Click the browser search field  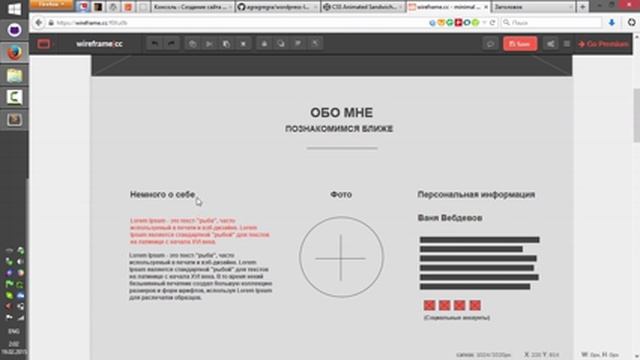point(551,23)
